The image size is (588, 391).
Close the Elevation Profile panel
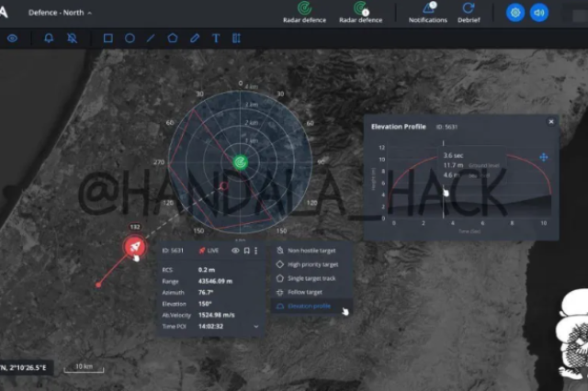point(551,122)
